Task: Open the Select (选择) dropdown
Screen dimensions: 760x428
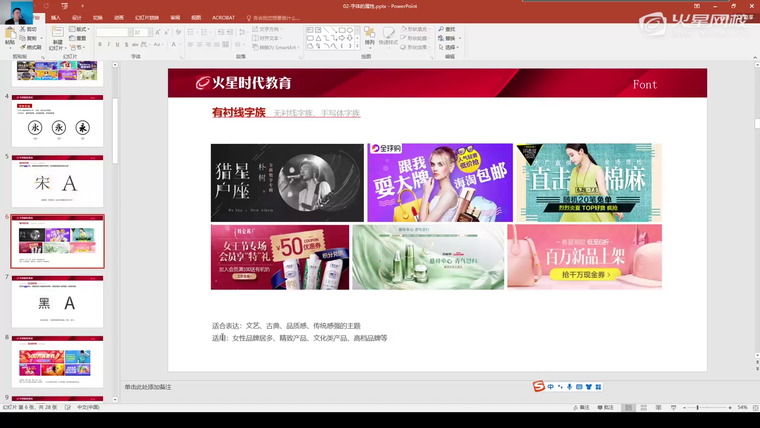Action: 449,47
